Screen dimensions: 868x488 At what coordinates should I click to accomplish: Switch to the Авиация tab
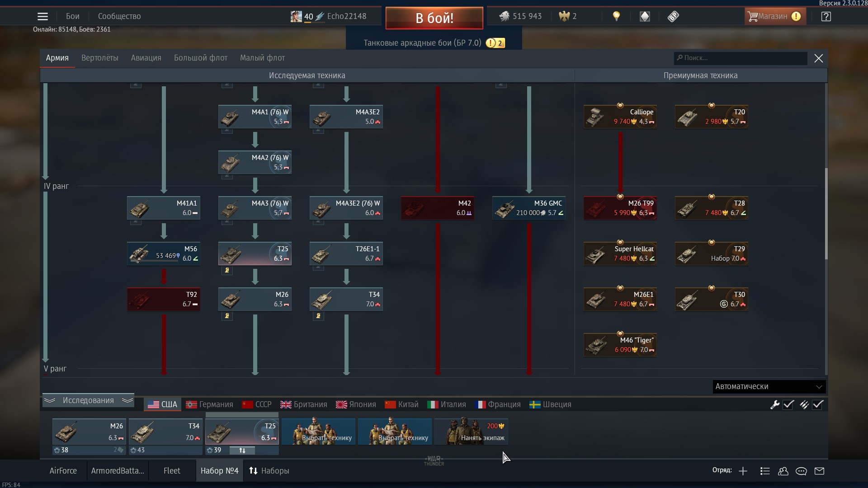point(146,58)
